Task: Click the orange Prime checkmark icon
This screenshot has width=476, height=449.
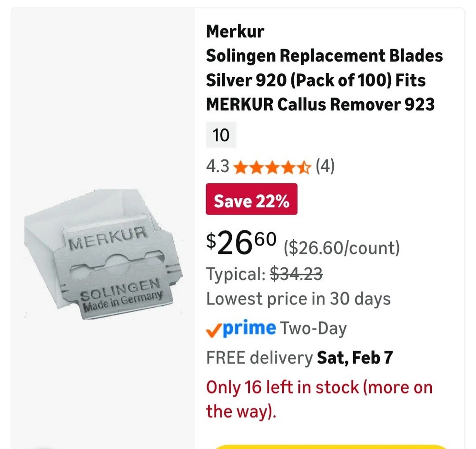Action: (214, 328)
